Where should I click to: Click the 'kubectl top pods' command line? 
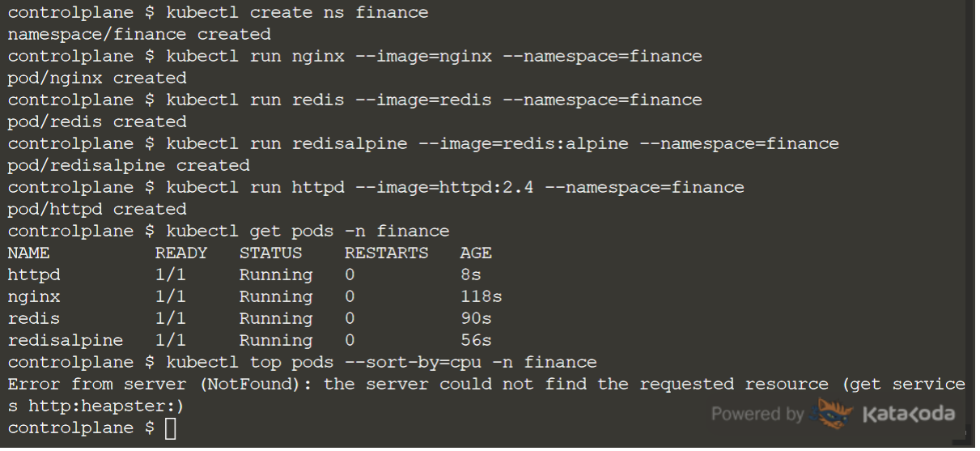(381, 362)
